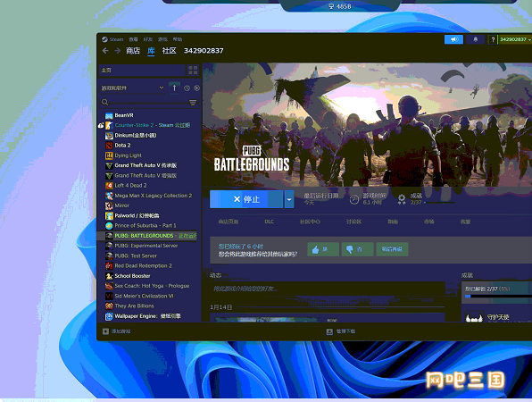Select Prince of Suburbia - Part 1

click(145, 226)
